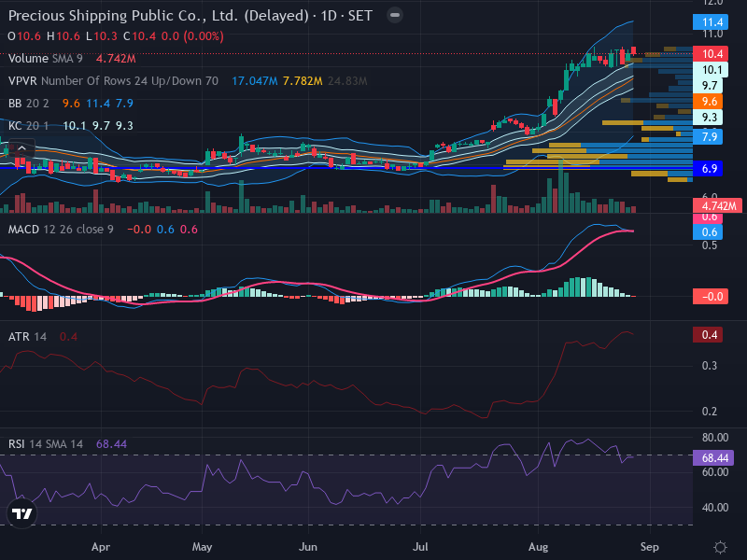The width and height of the screenshot is (747, 560).
Task: Click the 4.742M volume value tag
Action: [717, 205]
